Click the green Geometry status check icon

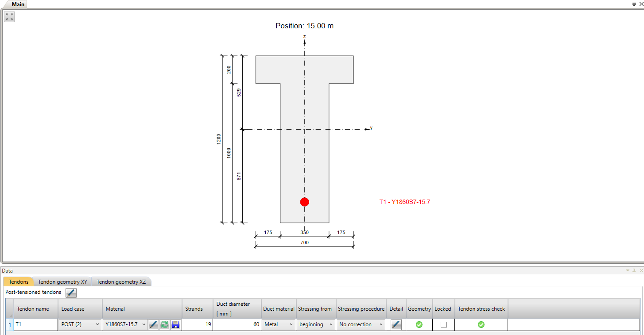(x=419, y=324)
